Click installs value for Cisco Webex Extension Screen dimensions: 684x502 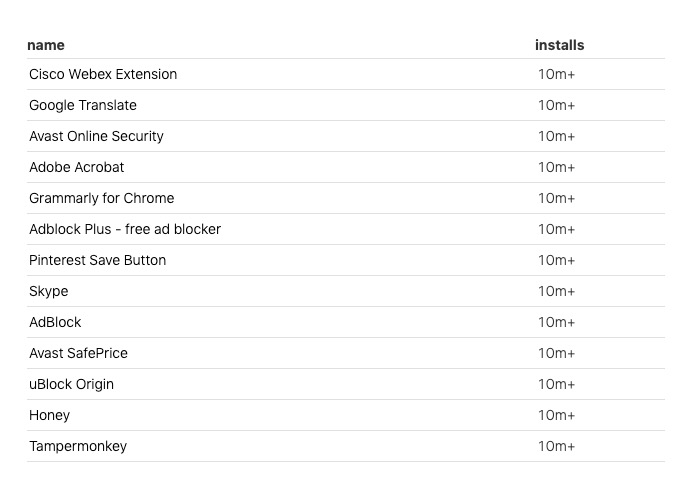(x=556, y=74)
